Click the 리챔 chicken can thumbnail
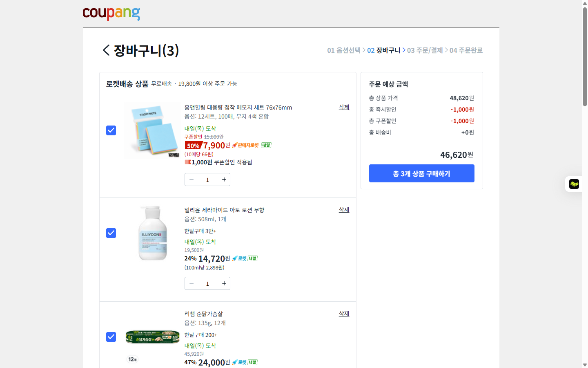Viewport: 588px width, 368px height. tap(152, 337)
